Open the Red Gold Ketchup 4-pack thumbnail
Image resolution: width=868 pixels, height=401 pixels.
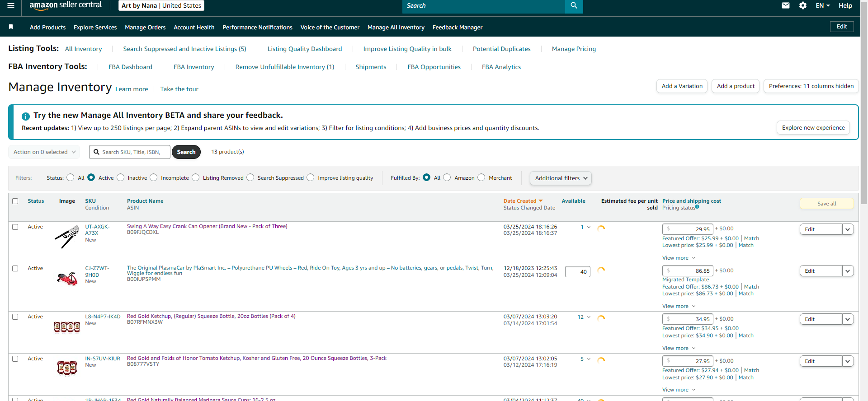pos(67,326)
